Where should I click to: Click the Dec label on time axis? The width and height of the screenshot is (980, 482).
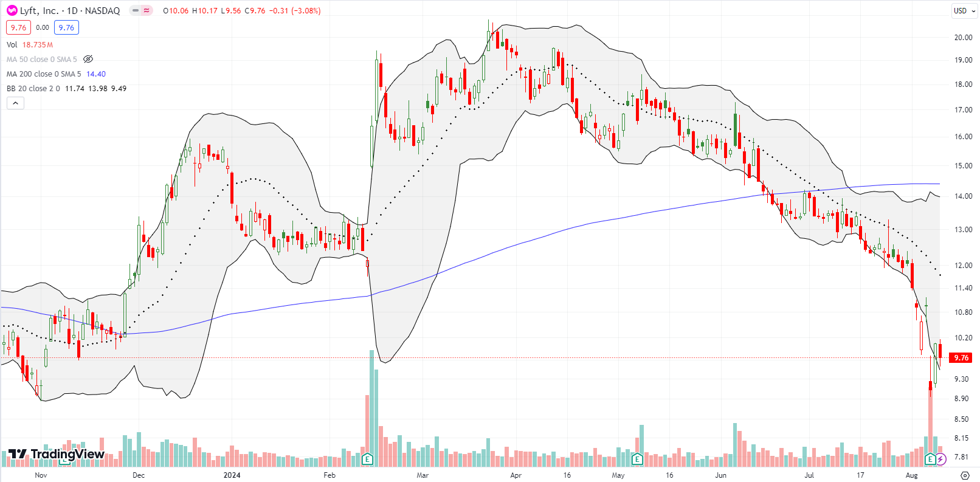(139, 475)
